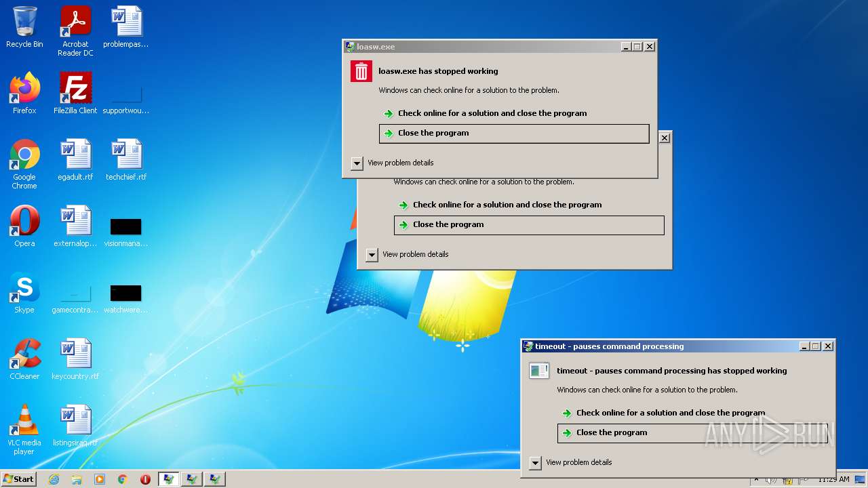The height and width of the screenshot is (488, 868).
Task: Close the loasw.exe dialog window
Action: click(650, 47)
